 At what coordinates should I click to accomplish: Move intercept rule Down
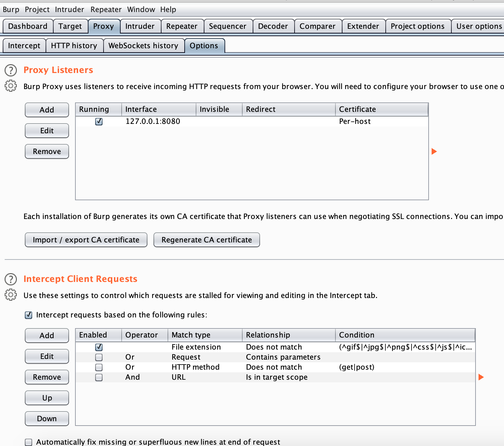pos(47,419)
